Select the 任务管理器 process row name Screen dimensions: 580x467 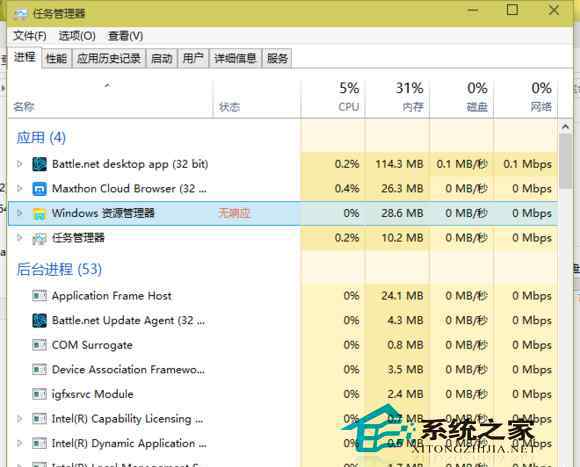click(x=78, y=238)
